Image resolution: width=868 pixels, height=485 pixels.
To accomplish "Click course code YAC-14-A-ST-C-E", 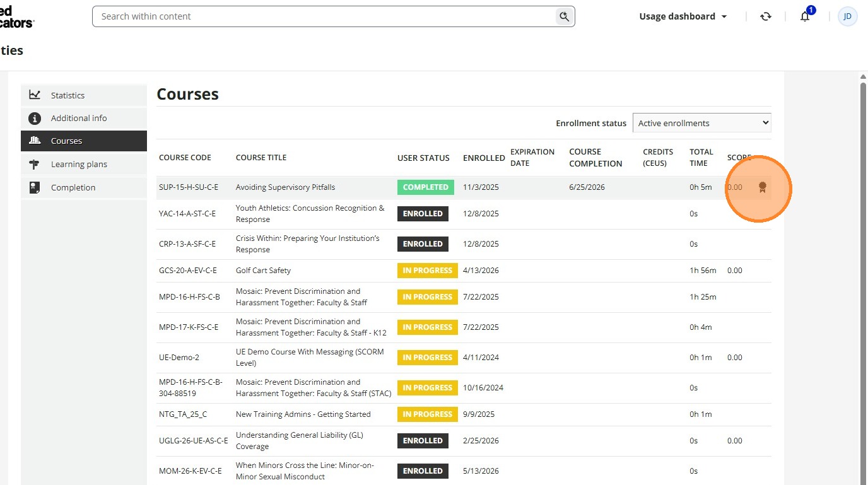I will click(187, 214).
